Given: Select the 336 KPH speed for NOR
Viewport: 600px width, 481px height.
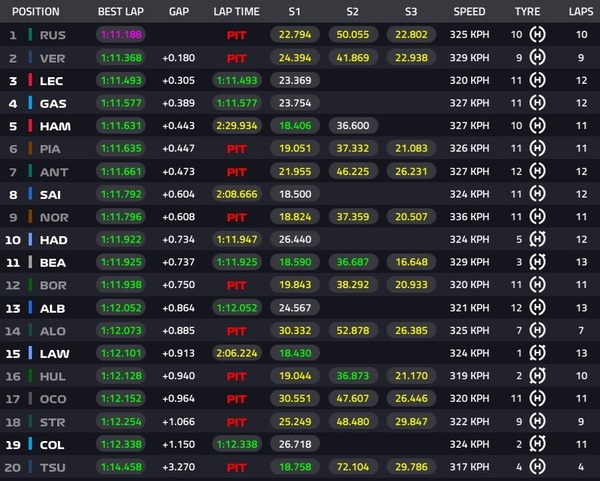Looking at the screenshot, I should [x=469, y=218].
